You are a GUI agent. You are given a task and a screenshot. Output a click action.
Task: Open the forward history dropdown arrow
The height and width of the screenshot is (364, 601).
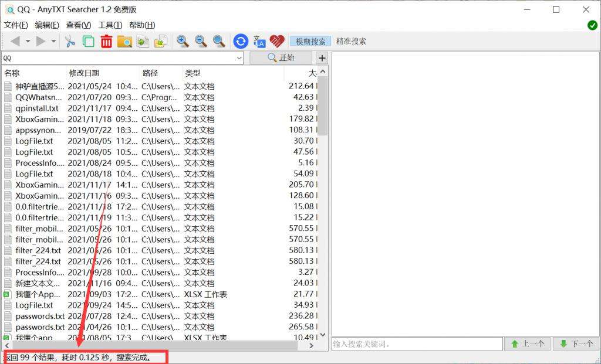click(53, 41)
